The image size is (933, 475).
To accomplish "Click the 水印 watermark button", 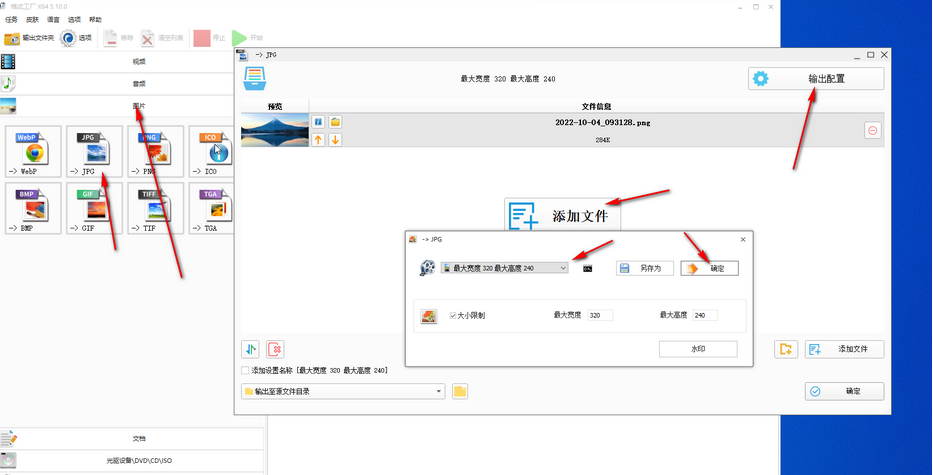I will (699, 349).
